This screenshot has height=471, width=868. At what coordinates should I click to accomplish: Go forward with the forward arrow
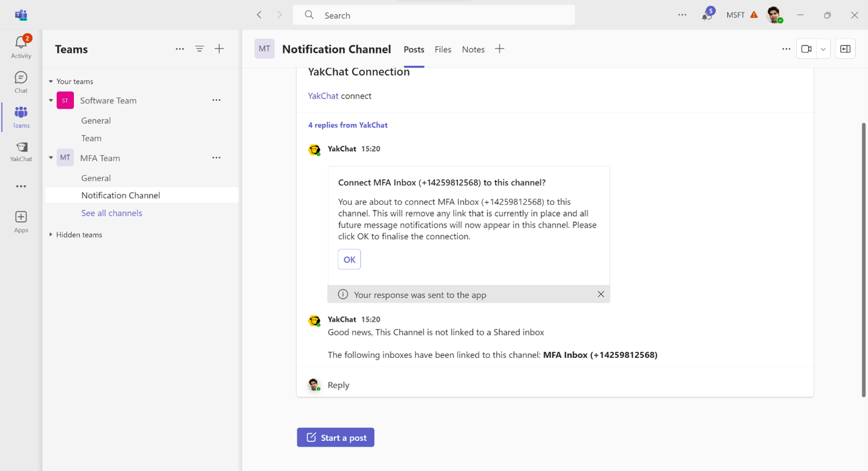click(x=279, y=15)
